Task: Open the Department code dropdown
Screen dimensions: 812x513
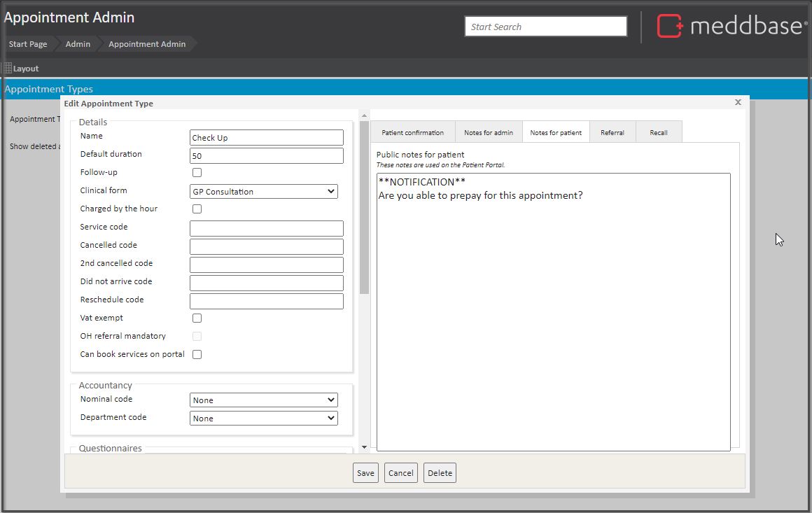Action: click(x=264, y=419)
